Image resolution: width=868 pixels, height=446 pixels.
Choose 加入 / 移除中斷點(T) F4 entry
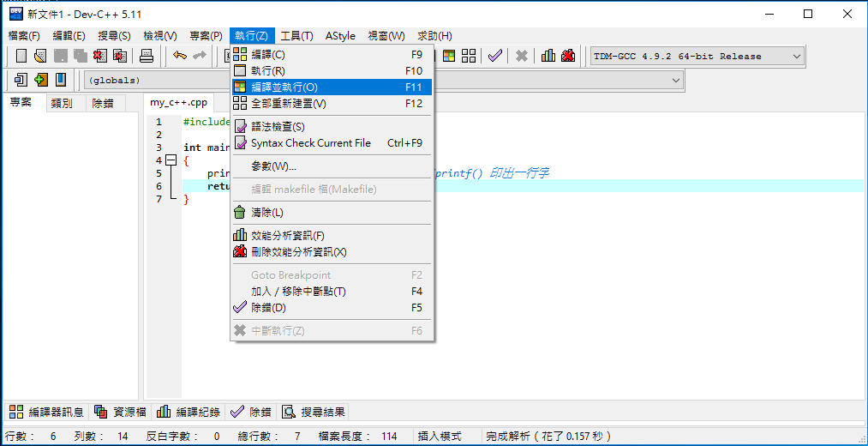click(x=332, y=292)
